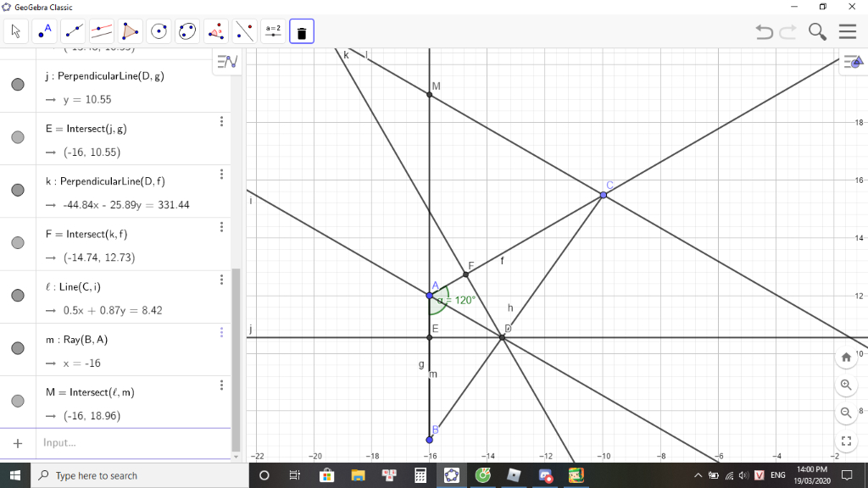The width and height of the screenshot is (868, 488).
Task: Click the ENG language indicator
Action: pyautogui.click(x=778, y=475)
